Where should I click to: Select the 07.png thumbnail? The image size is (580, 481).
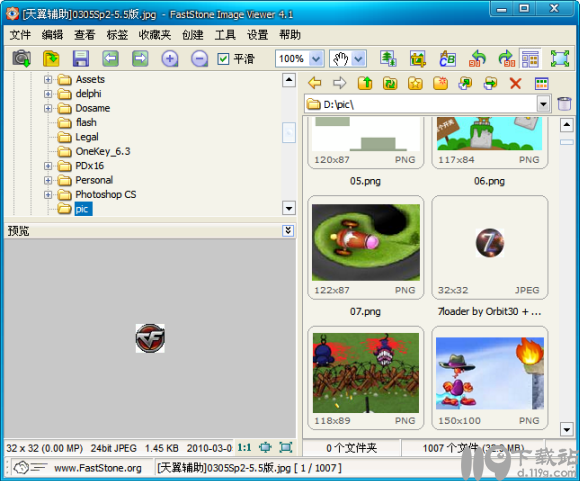[x=365, y=247]
